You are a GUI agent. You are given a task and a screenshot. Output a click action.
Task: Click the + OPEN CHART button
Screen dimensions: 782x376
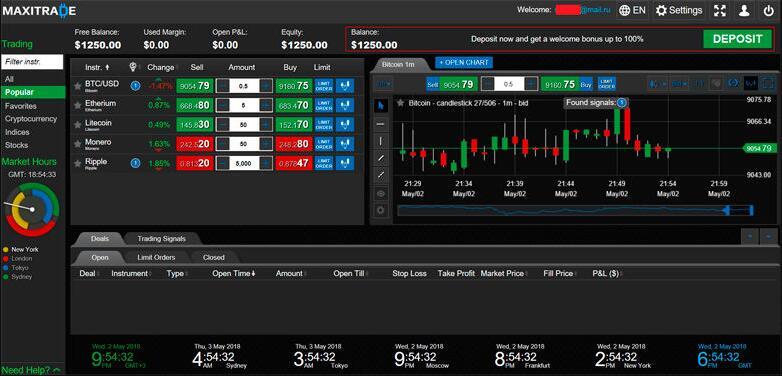coord(464,63)
